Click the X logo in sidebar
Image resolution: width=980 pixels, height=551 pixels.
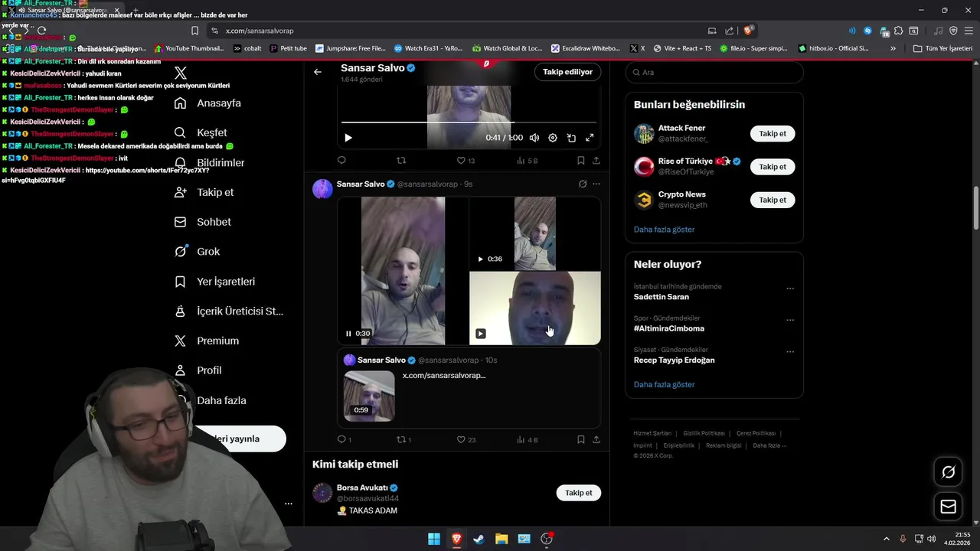(x=181, y=73)
